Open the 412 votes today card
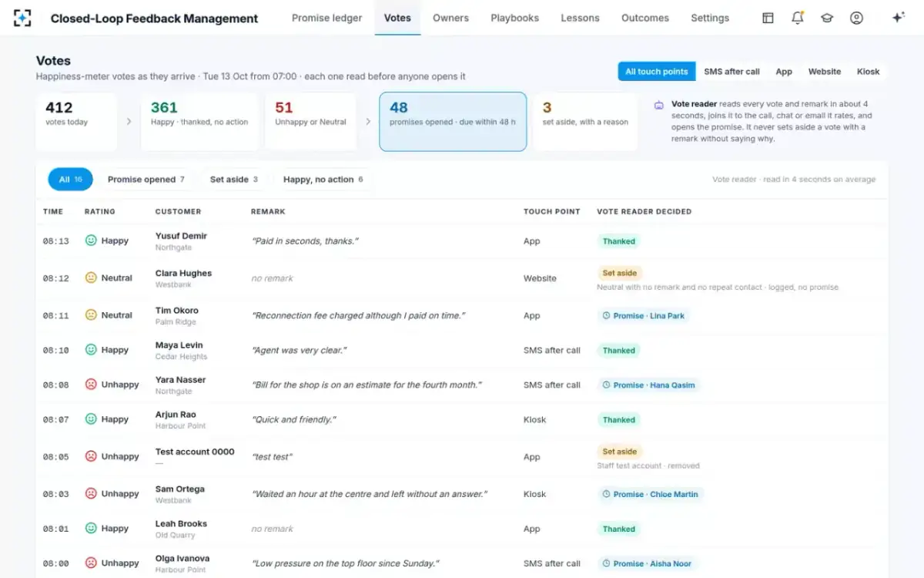The image size is (924, 578). click(76, 122)
